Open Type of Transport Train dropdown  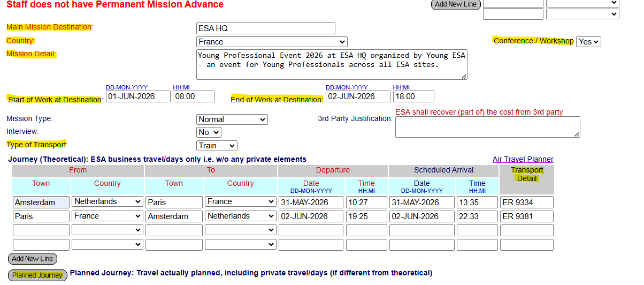click(x=217, y=146)
